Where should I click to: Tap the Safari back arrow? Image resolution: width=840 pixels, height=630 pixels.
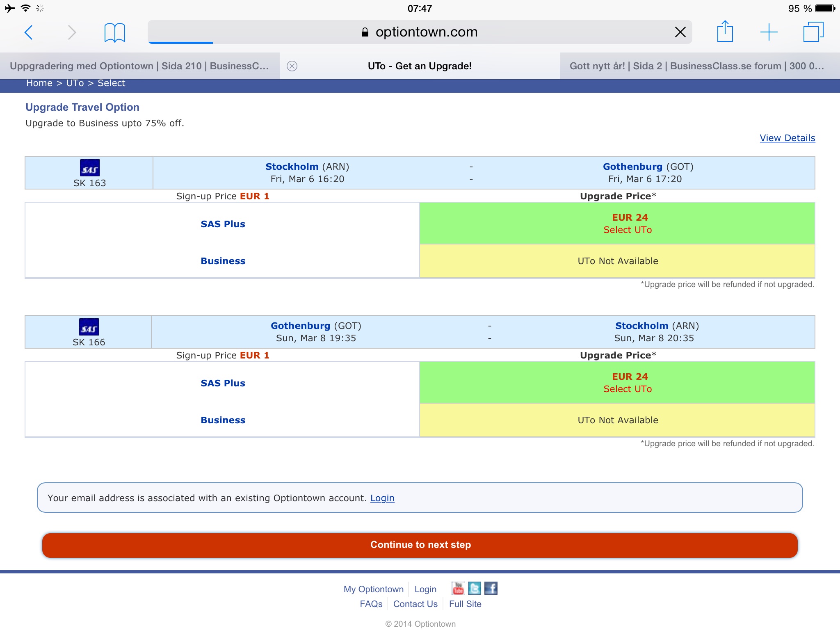(28, 32)
